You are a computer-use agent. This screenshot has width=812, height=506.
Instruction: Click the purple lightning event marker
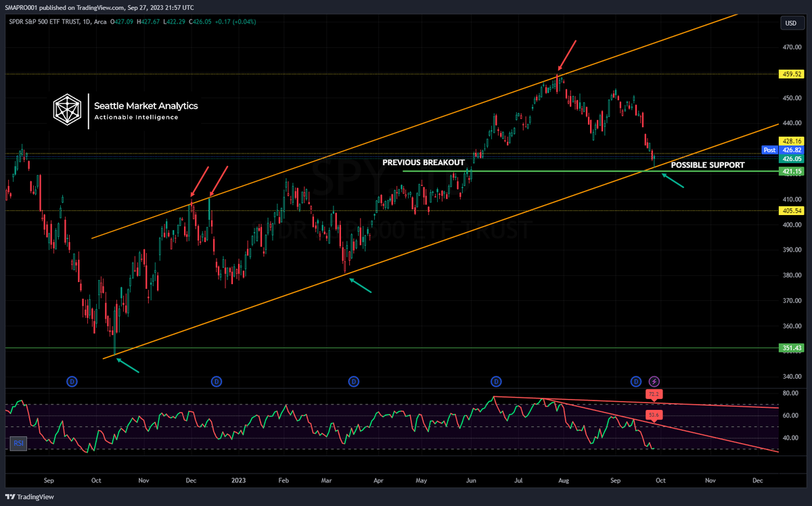coord(654,382)
